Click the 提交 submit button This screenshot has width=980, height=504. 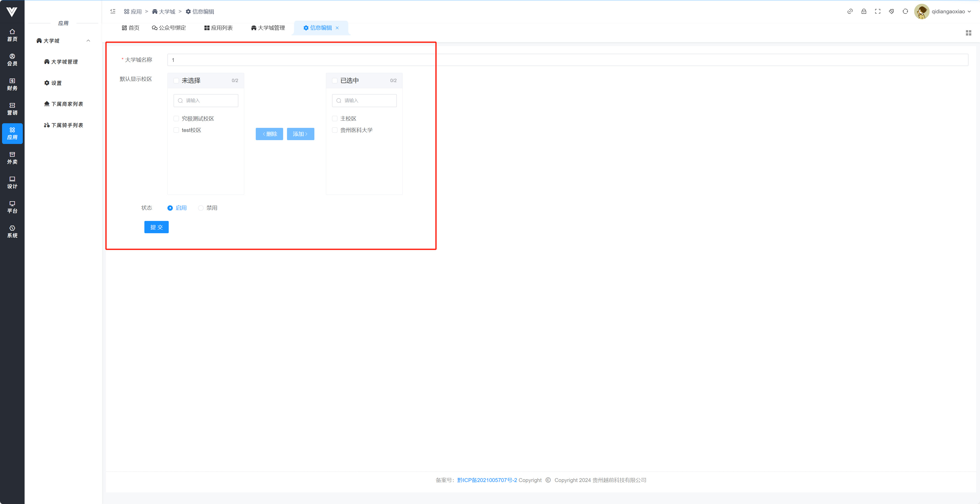tap(156, 227)
